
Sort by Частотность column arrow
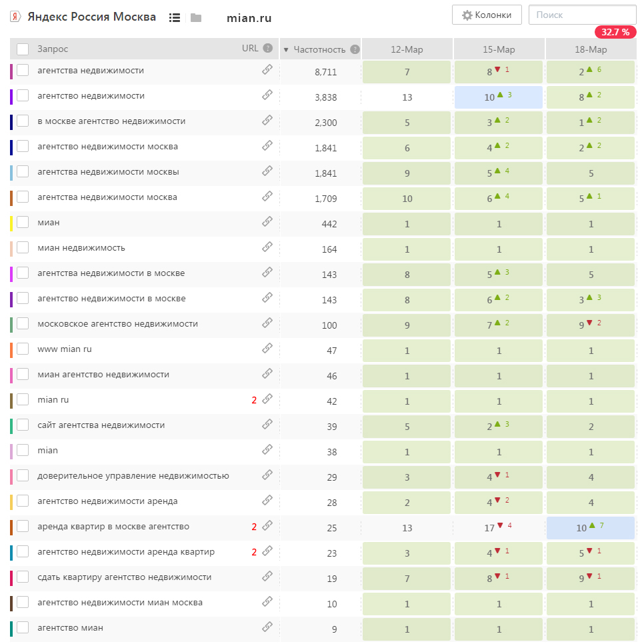[x=286, y=50]
